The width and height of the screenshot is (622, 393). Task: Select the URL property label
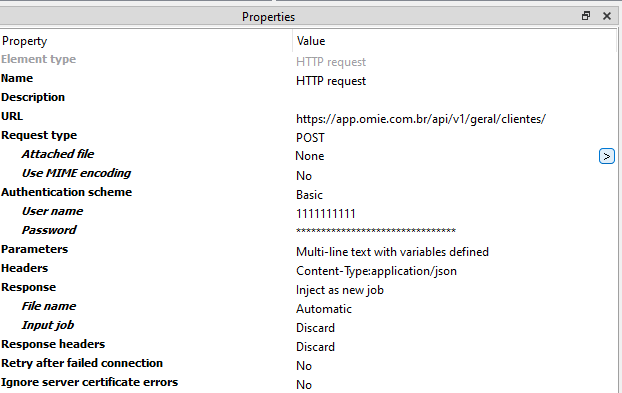[x=12, y=116]
